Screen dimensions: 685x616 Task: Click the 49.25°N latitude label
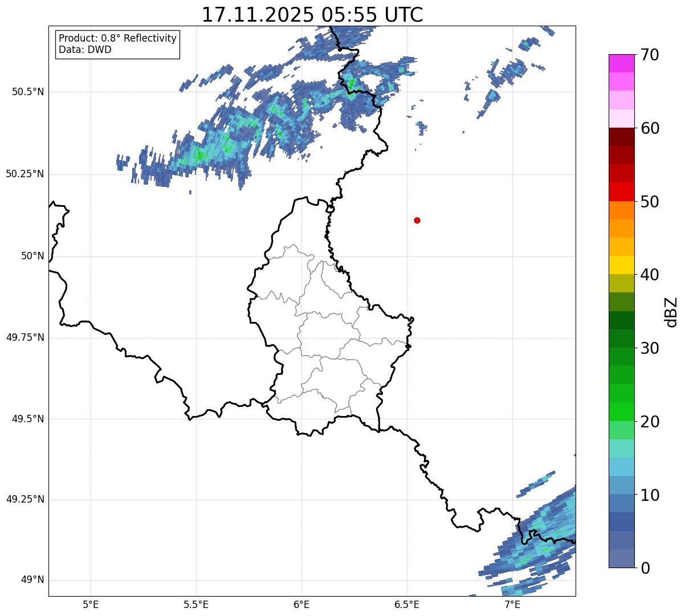pyautogui.click(x=25, y=499)
